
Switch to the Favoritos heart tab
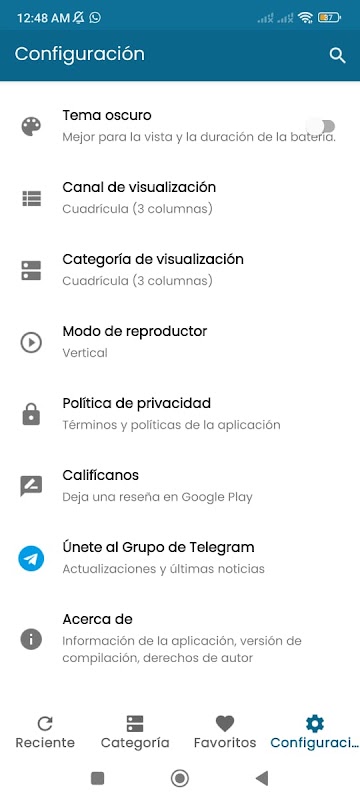click(x=225, y=732)
